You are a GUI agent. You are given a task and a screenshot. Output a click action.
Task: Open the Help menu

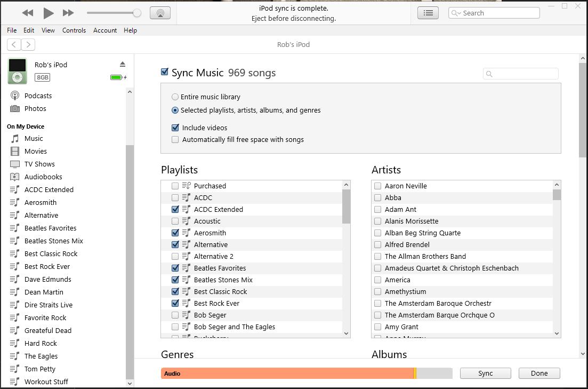coord(130,30)
